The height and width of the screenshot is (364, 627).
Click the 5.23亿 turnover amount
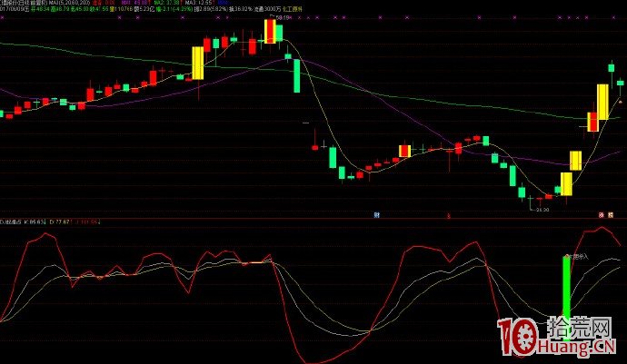(x=144, y=9)
